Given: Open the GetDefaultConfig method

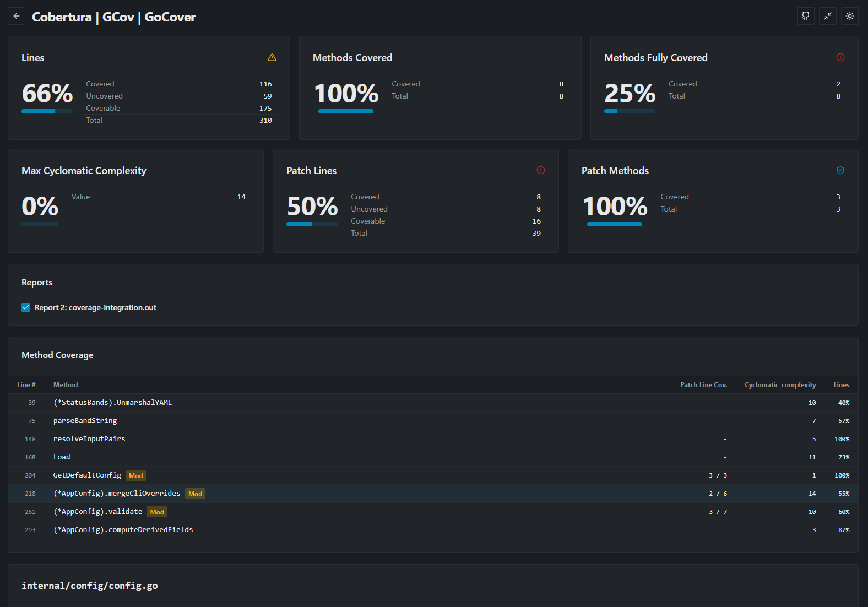Looking at the screenshot, I should pos(87,475).
